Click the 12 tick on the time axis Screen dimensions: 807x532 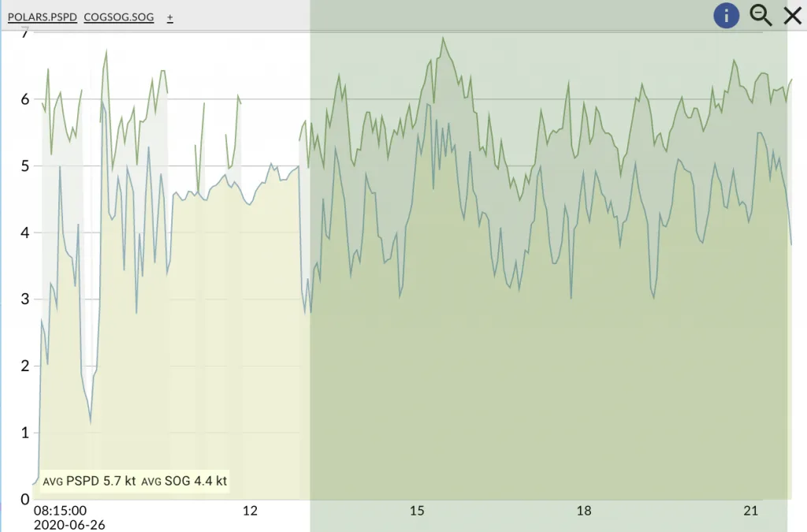250,511
